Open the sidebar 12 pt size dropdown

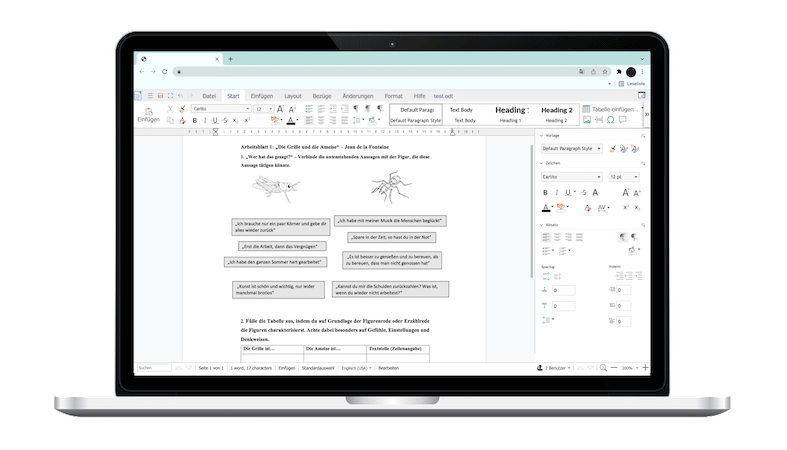pyautogui.click(x=624, y=177)
